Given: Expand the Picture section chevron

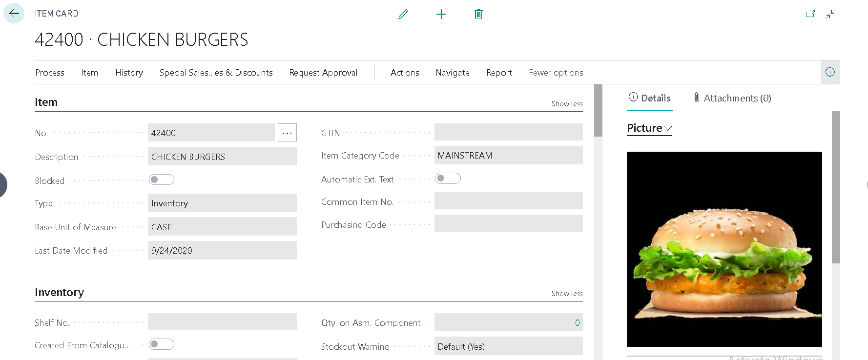Looking at the screenshot, I should pyautogui.click(x=668, y=128).
